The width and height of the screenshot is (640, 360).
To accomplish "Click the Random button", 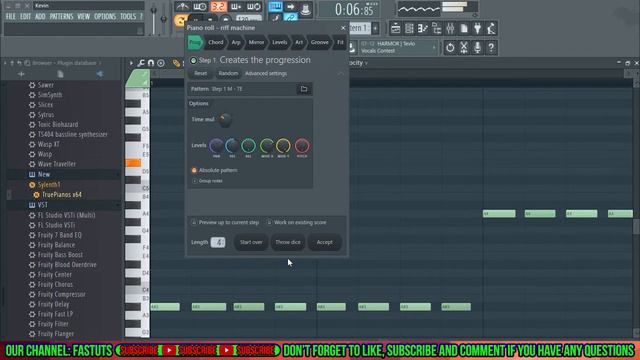I will (228, 73).
